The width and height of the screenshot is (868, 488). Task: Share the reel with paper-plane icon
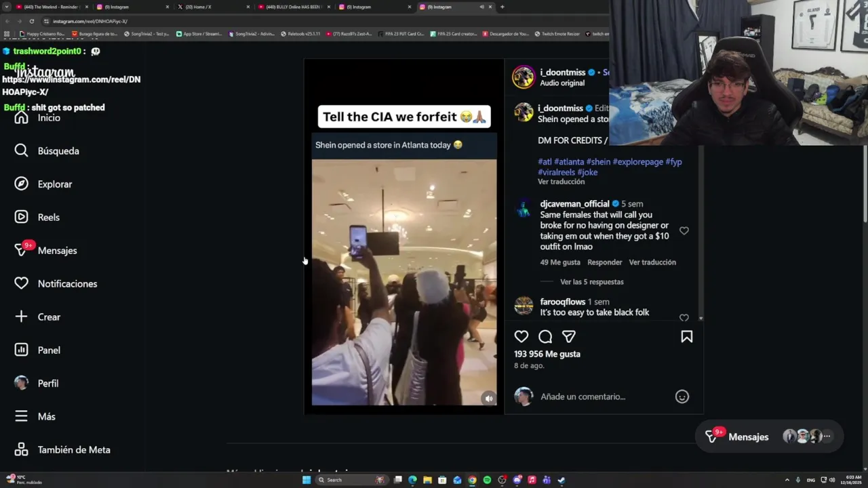click(x=569, y=337)
